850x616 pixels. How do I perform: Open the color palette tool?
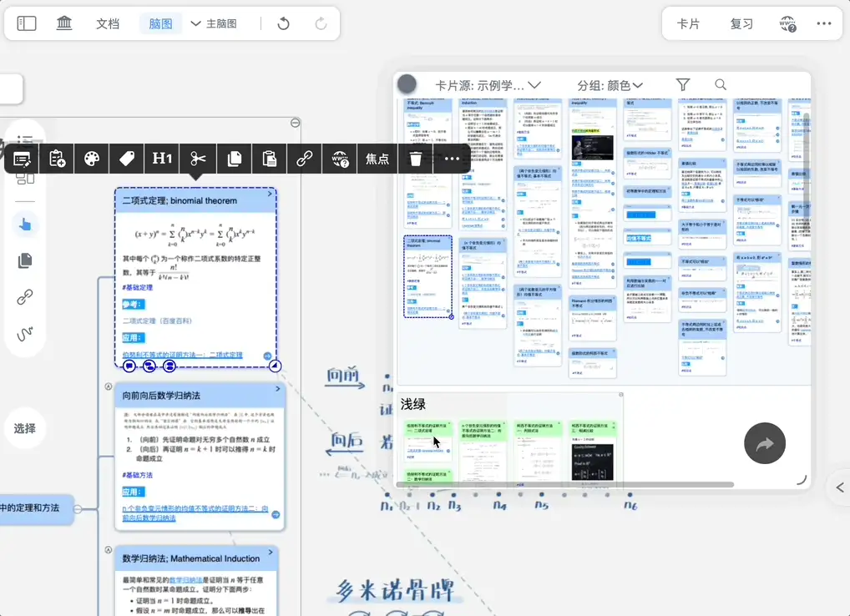click(92, 159)
